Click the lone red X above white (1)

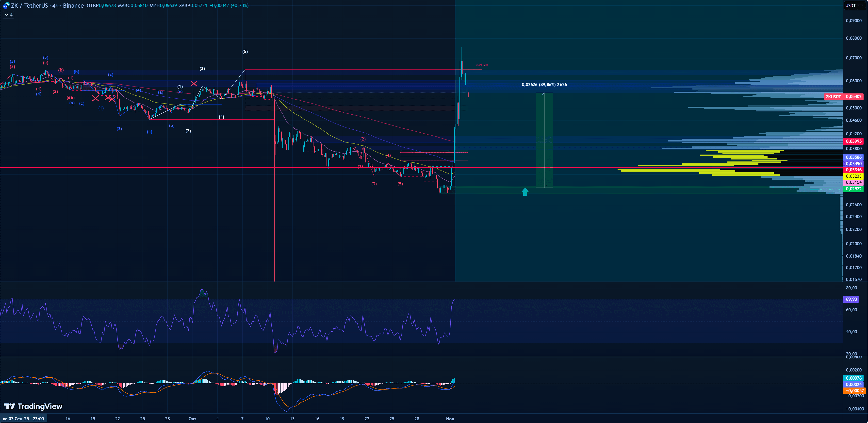tap(194, 83)
